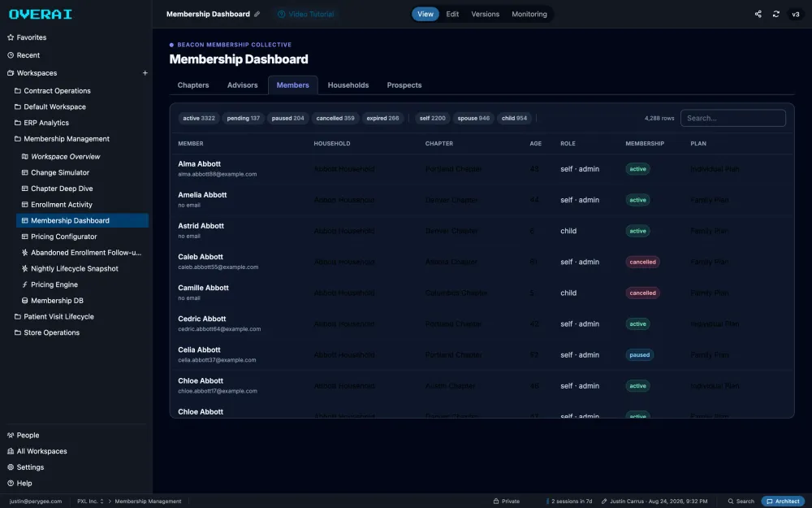The image size is (812, 508).
Task: Collapse the Workspaces section
Action: [32, 73]
